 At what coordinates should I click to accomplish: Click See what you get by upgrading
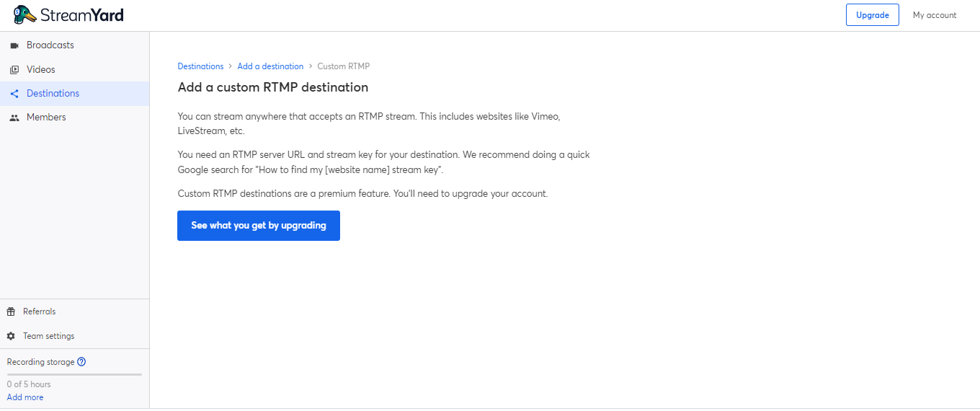click(x=259, y=226)
